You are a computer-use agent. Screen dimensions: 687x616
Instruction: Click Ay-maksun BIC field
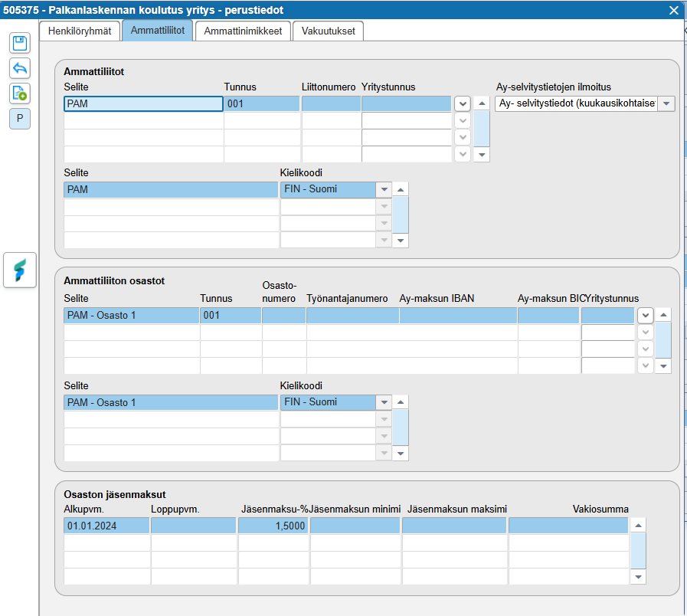(x=548, y=315)
